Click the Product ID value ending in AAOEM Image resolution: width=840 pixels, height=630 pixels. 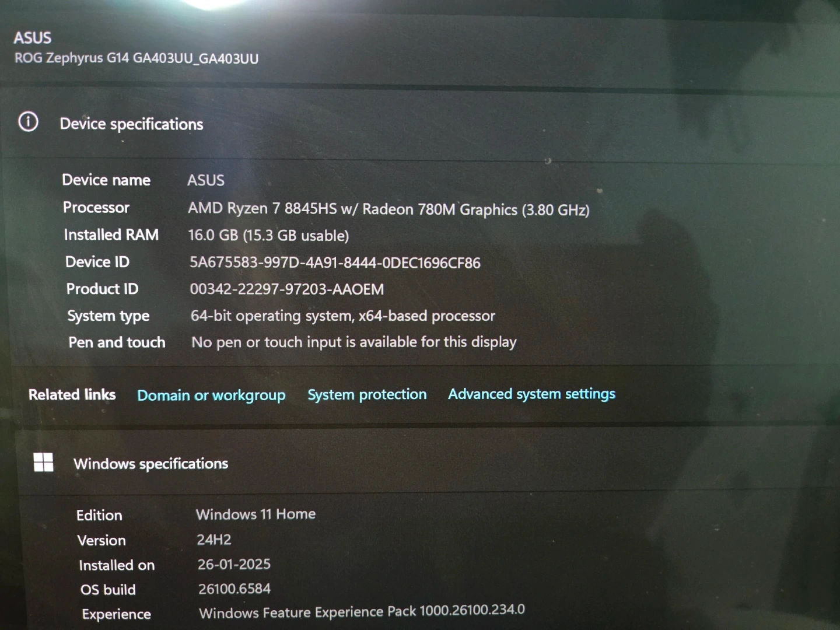point(286,289)
